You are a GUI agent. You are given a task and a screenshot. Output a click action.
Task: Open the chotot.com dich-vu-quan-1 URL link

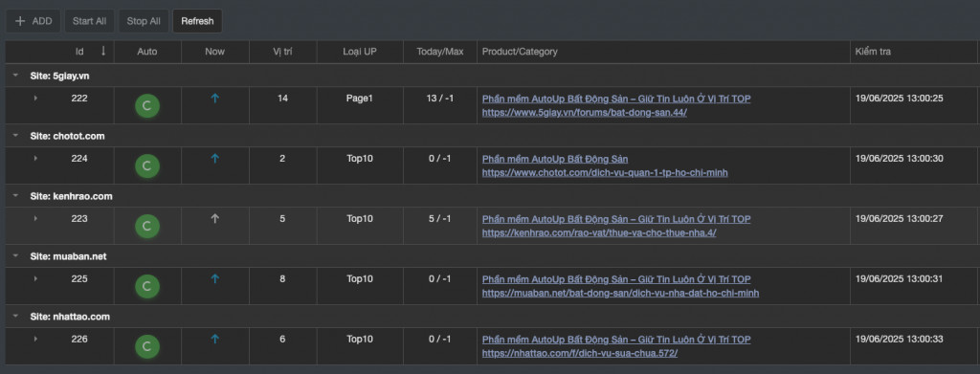click(605, 173)
